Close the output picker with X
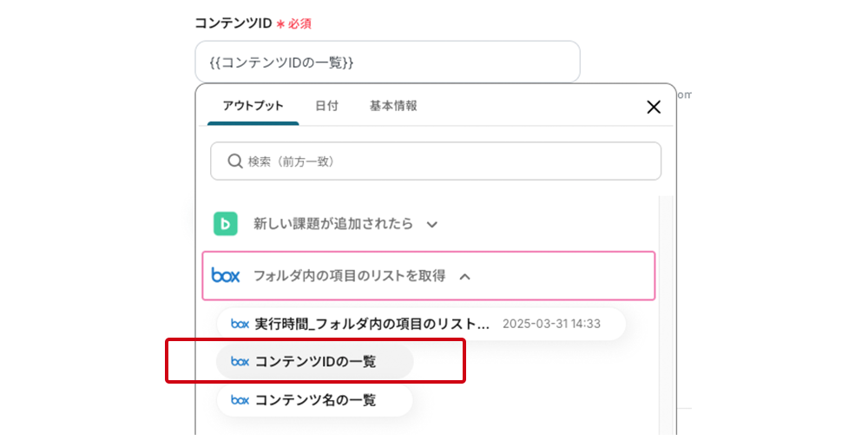Image resolution: width=868 pixels, height=447 pixels. 654,107
